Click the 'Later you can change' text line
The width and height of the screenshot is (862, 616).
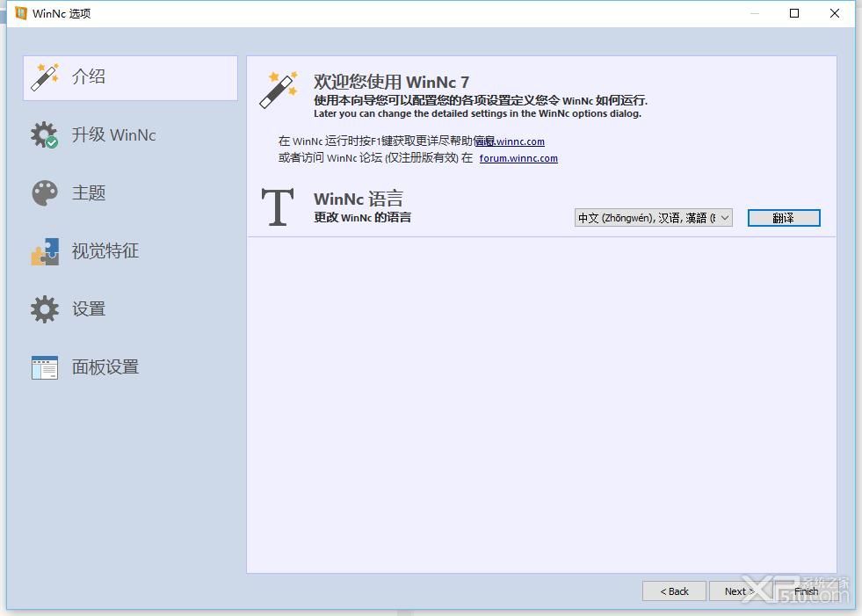pos(477,114)
